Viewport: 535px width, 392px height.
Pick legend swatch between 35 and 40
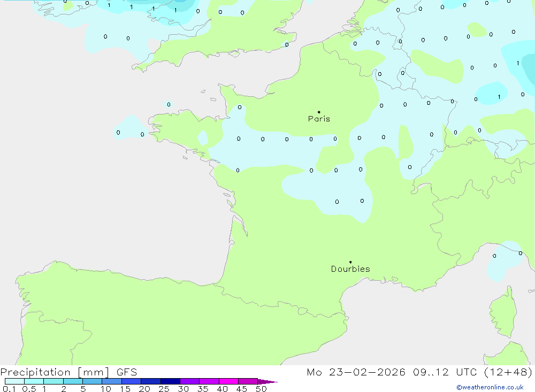pos(209,381)
